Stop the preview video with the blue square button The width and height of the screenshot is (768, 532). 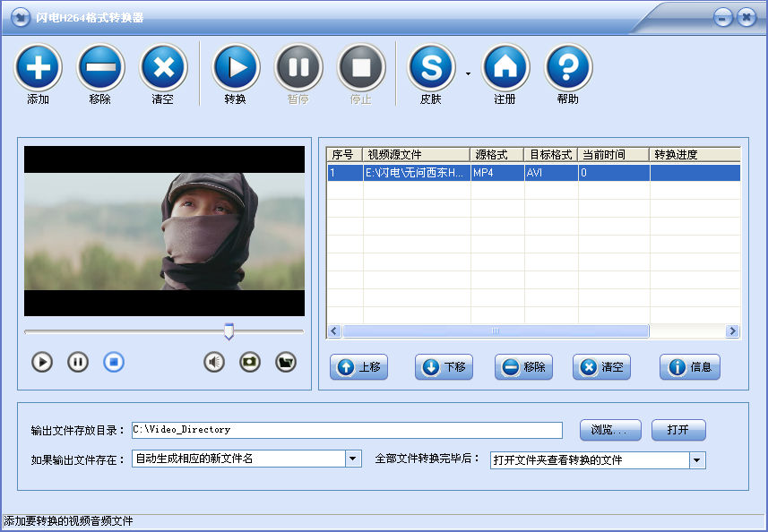[114, 362]
